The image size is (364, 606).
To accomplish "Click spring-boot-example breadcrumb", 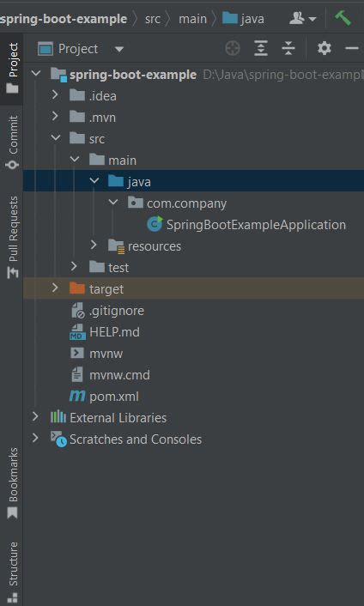I will (x=64, y=19).
